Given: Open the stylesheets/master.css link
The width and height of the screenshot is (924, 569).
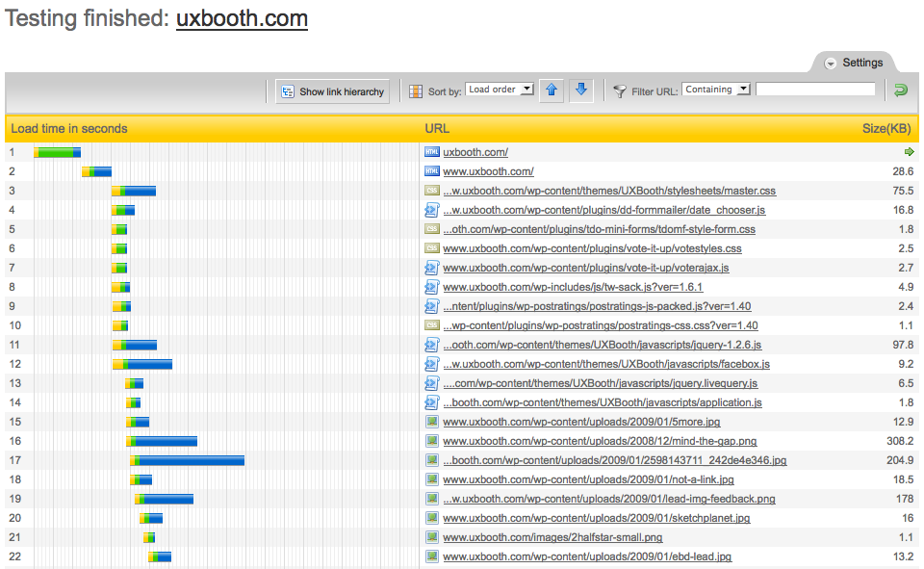Looking at the screenshot, I should (x=609, y=191).
